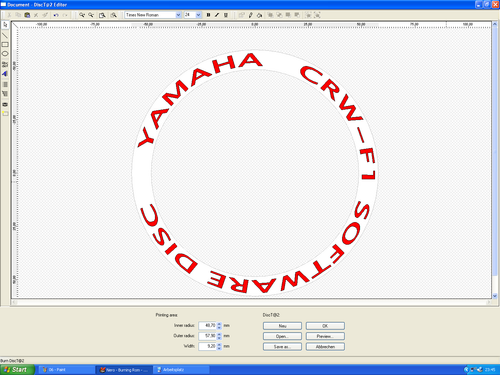Click the Redo arrow icon
500x375 pixels.
pos(65,15)
